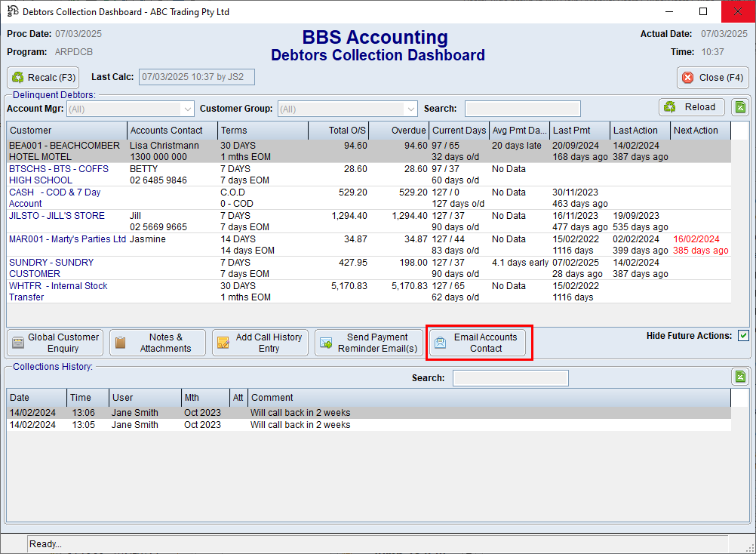756x554 pixels.
Task: Click the Close (F4) button
Action: pyautogui.click(x=712, y=78)
